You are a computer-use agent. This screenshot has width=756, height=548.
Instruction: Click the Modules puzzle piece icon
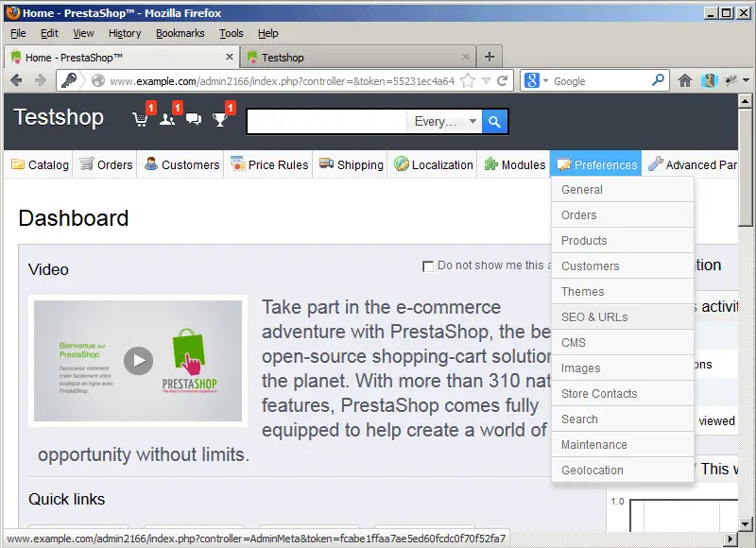point(490,163)
